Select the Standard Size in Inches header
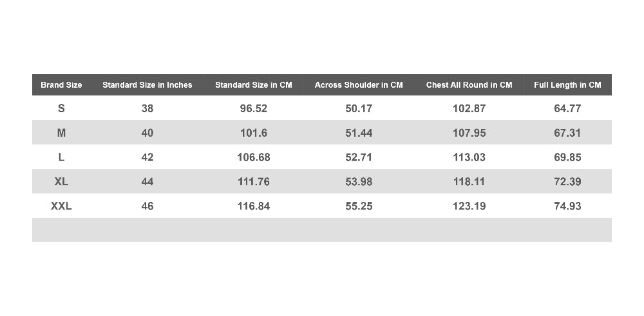This screenshot has width=644, height=316. tap(147, 84)
